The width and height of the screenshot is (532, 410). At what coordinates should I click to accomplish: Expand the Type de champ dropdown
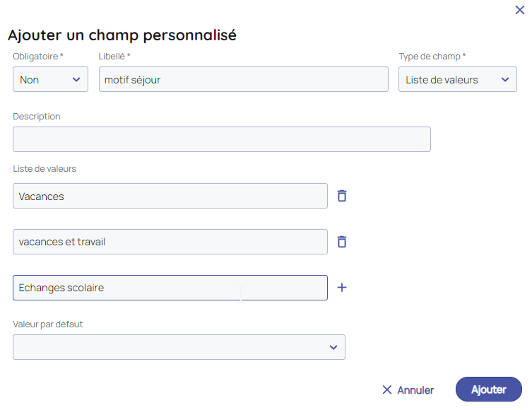point(457,79)
